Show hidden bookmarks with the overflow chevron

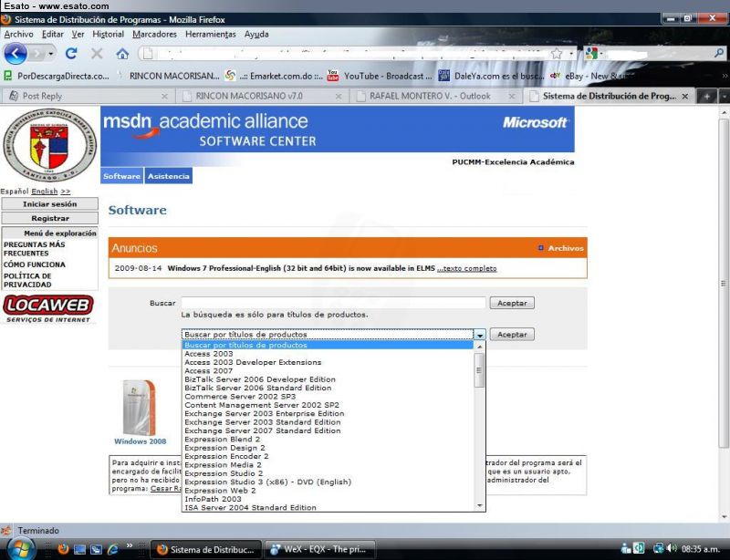[x=725, y=76]
